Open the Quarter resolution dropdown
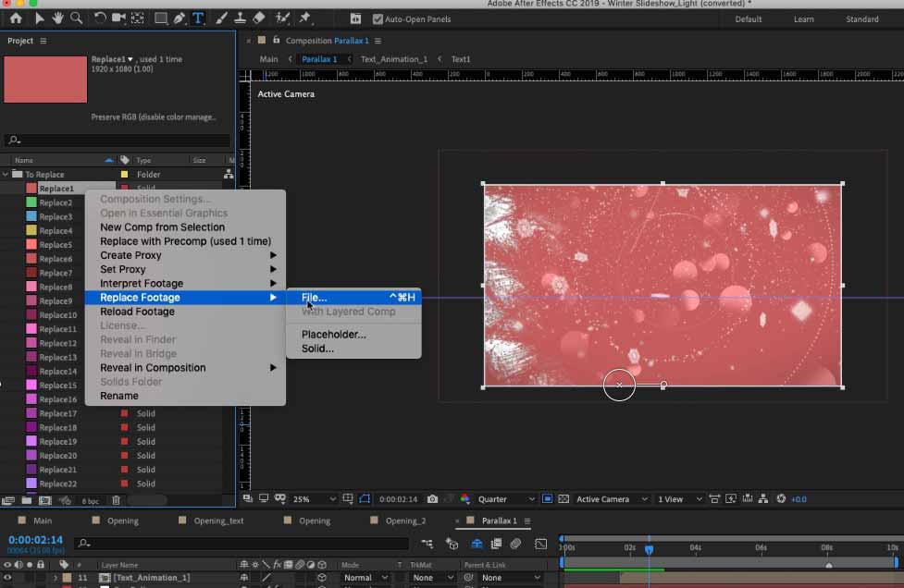 point(506,498)
